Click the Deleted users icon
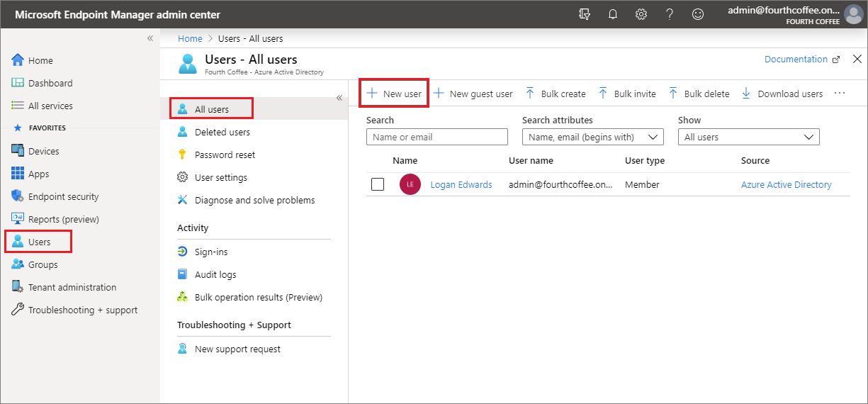Image resolution: width=868 pixels, height=404 pixels. [x=182, y=132]
